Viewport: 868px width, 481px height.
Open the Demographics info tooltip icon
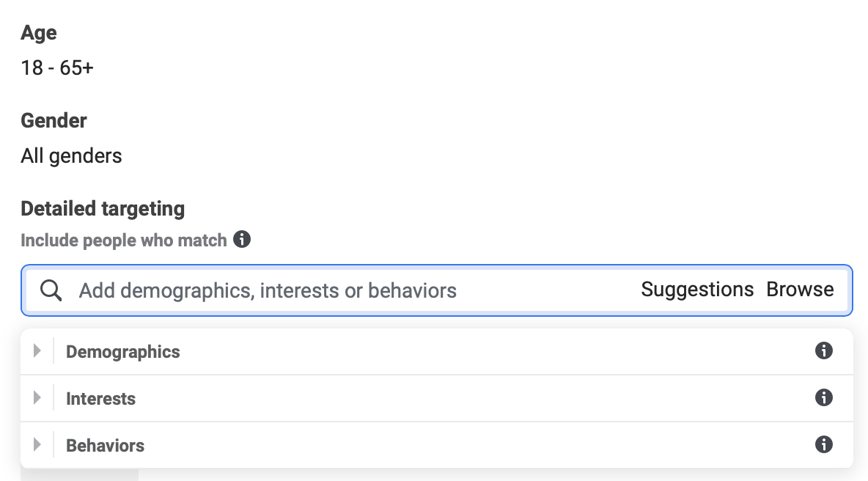(824, 351)
